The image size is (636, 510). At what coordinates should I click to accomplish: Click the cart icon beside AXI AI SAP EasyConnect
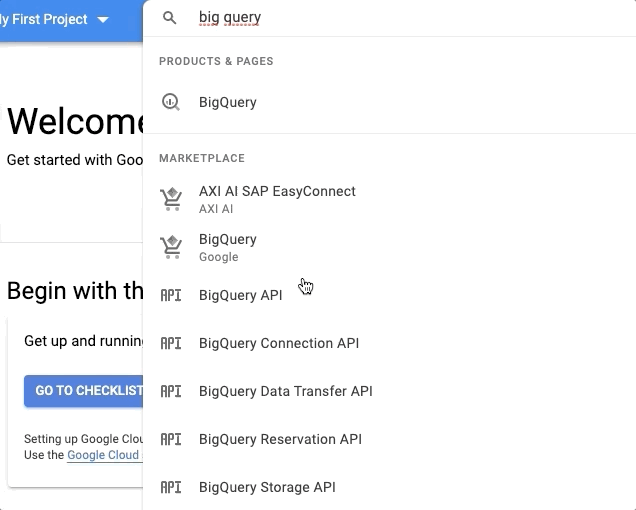[171, 199]
